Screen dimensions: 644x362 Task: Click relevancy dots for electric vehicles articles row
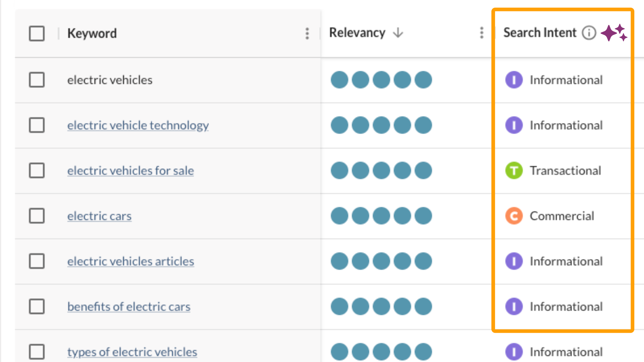[381, 261]
